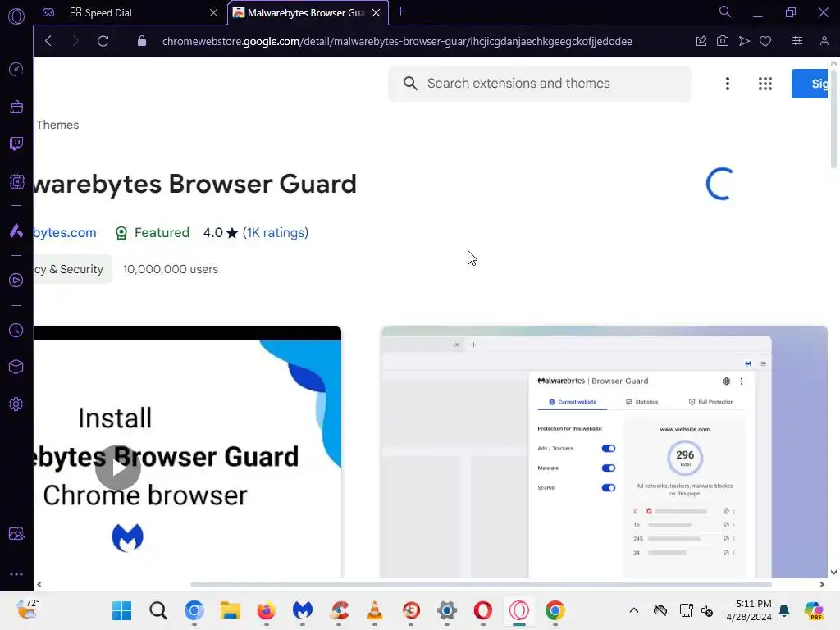Open Easy Setup sliders icon

[797, 41]
